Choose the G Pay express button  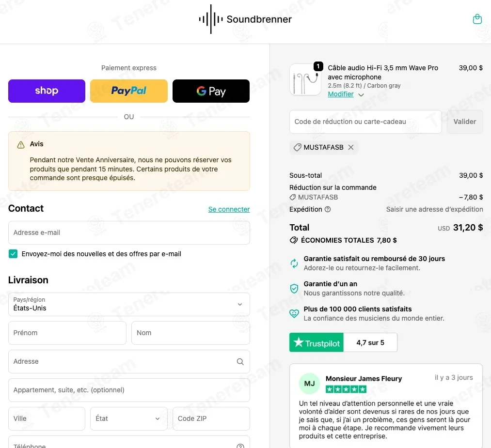(x=211, y=91)
